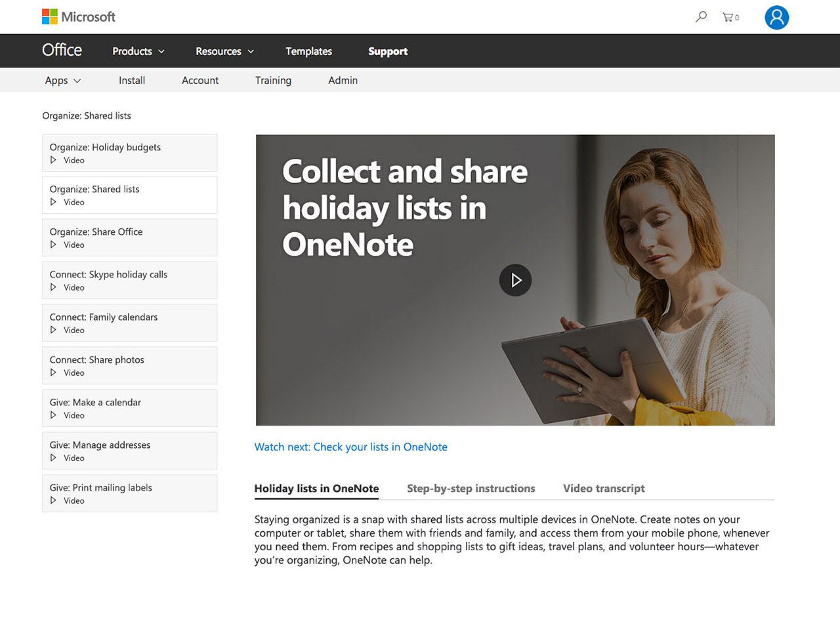The image size is (840, 623).
Task: Click the Office brand logo text
Action: tap(62, 50)
